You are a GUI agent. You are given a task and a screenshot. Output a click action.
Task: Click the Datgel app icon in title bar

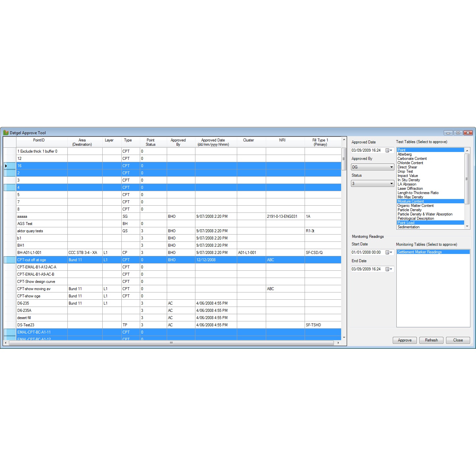pyautogui.click(x=6, y=133)
